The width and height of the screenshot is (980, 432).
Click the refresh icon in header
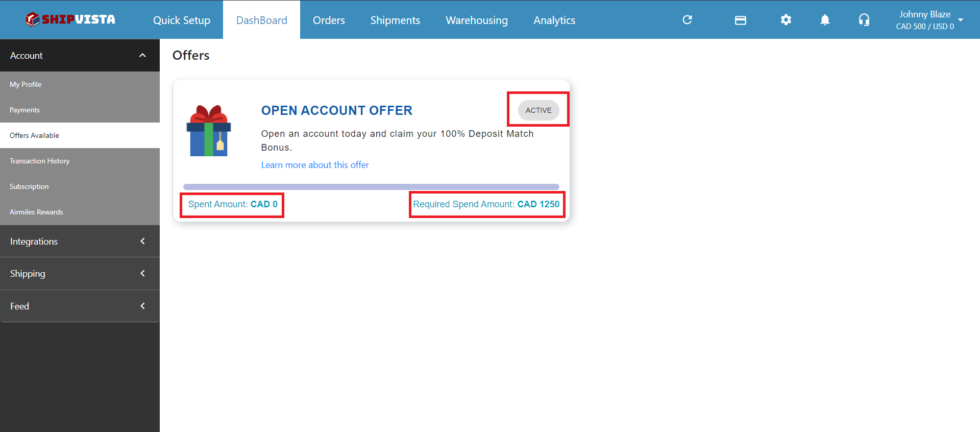tap(687, 20)
